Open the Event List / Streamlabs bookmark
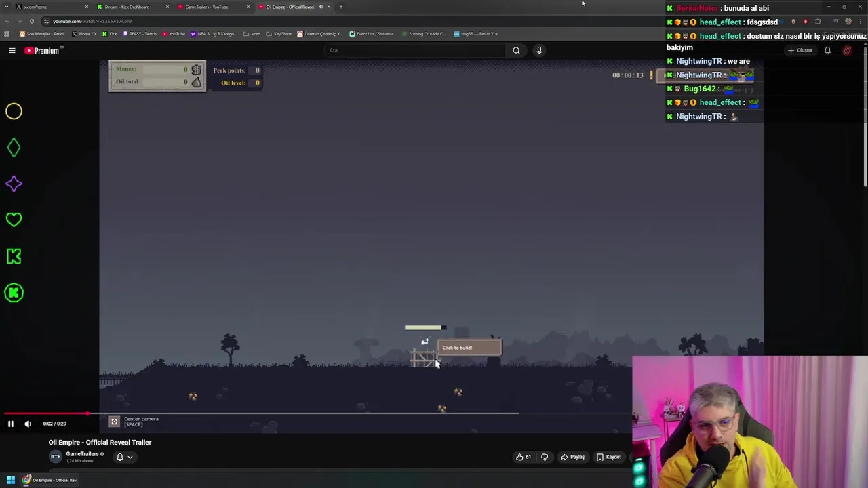The image size is (868, 488). [x=373, y=34]
